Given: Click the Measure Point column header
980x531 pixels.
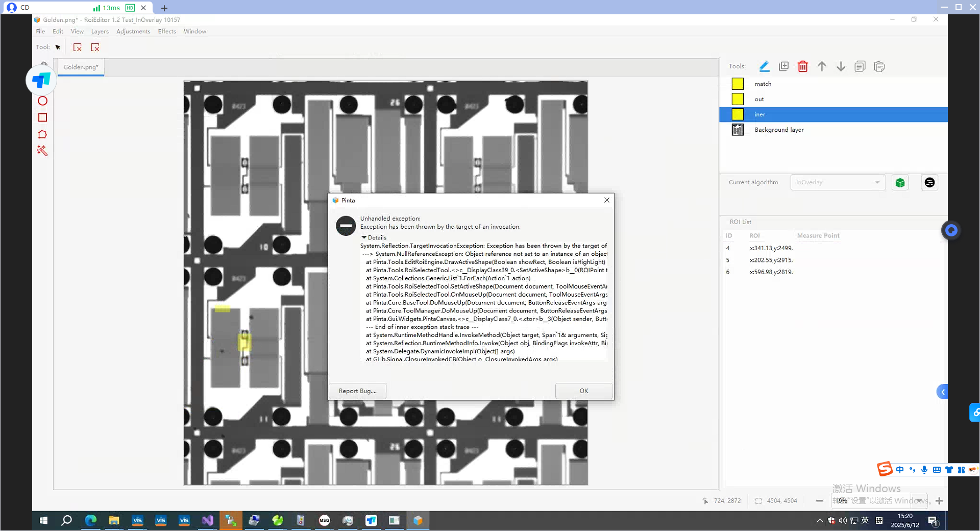Looking at the screenshot, I should [x=818, y=236].
